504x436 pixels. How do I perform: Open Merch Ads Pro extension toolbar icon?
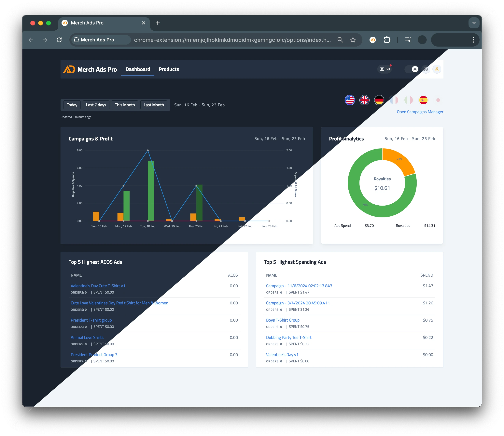(x=373, y=40)
